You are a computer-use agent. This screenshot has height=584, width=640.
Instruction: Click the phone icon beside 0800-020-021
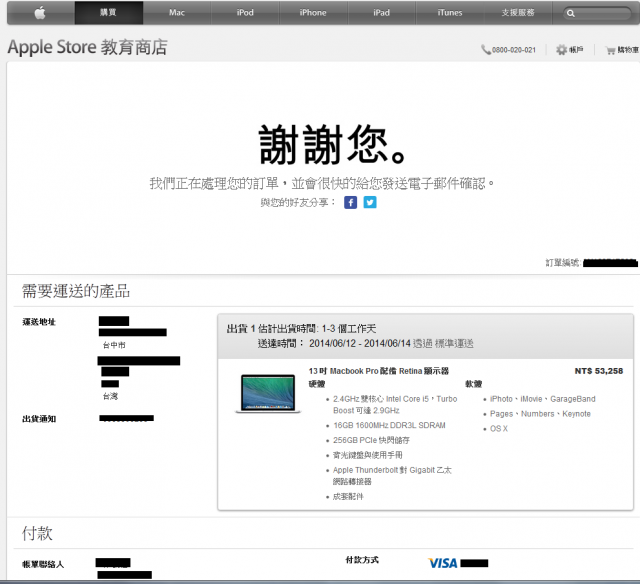pos(485,50)
